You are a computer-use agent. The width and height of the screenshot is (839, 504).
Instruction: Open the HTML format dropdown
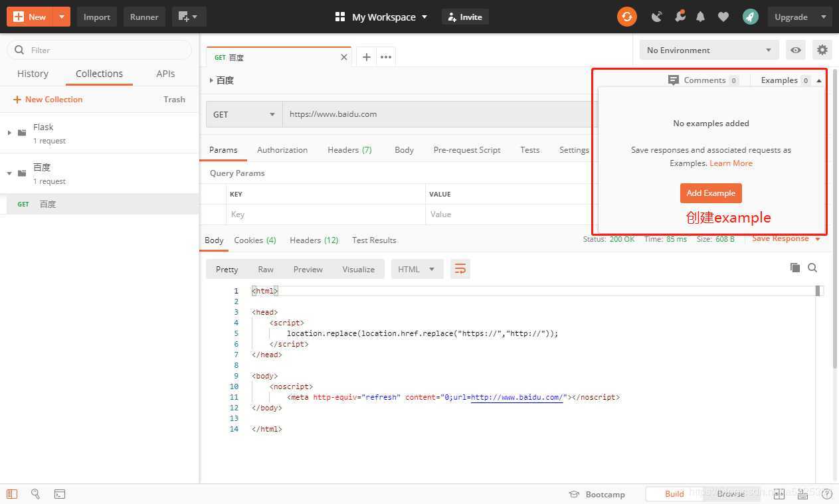click(x=417, y=269)
